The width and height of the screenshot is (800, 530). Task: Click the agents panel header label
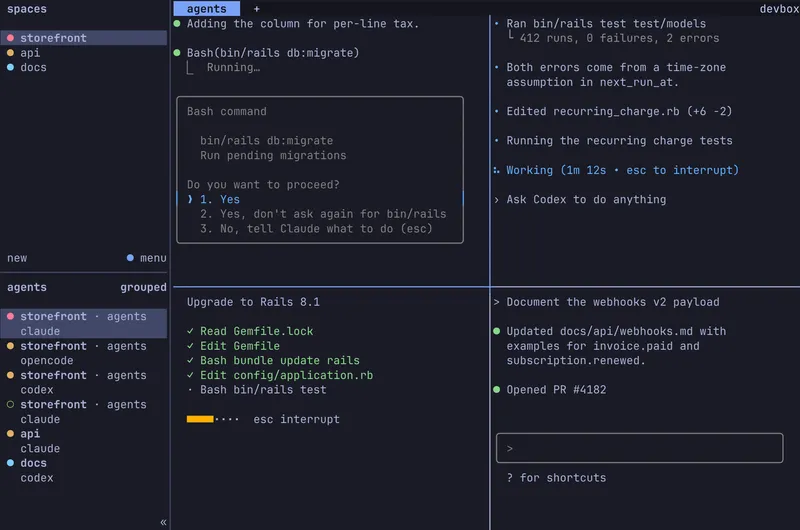pyautogui.click(x=27, y=287)
